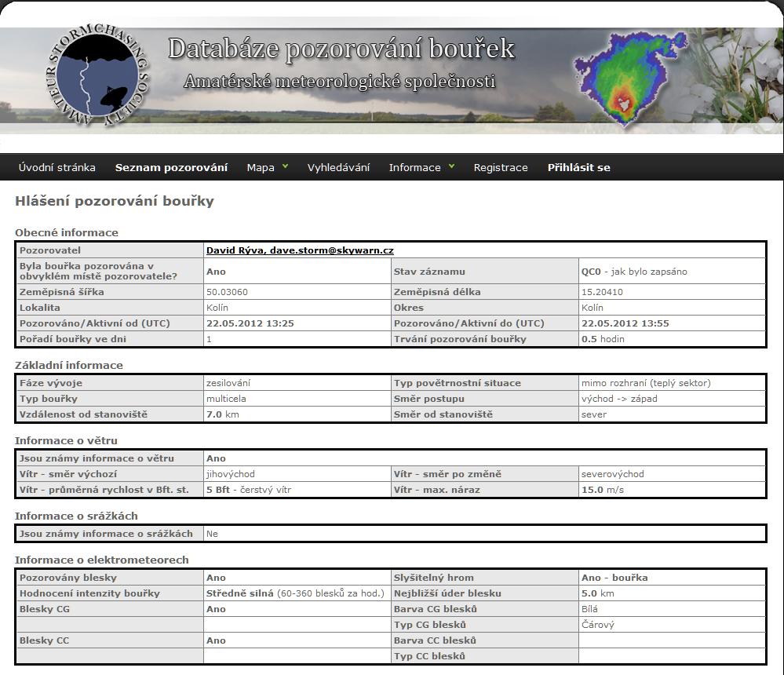The image size is (784, 675).
Task: Click the Typ povětrnostní situace label
Action: pos(458,383)
